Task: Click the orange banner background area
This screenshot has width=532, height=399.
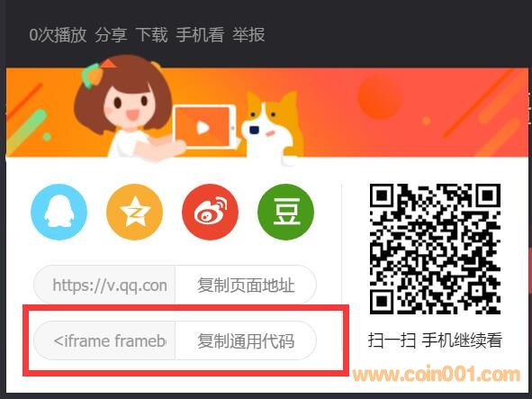Action: pos(407,112)
